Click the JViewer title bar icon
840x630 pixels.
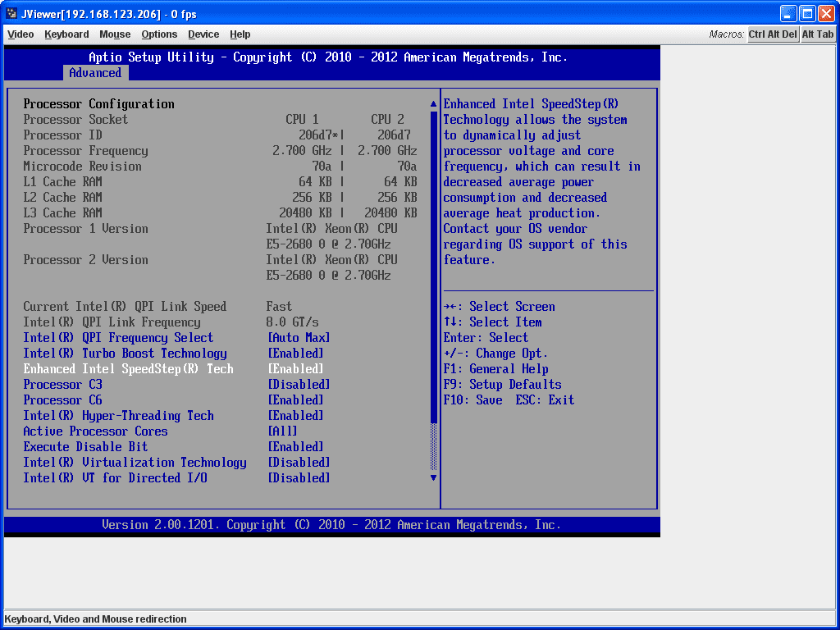(11, 13)
